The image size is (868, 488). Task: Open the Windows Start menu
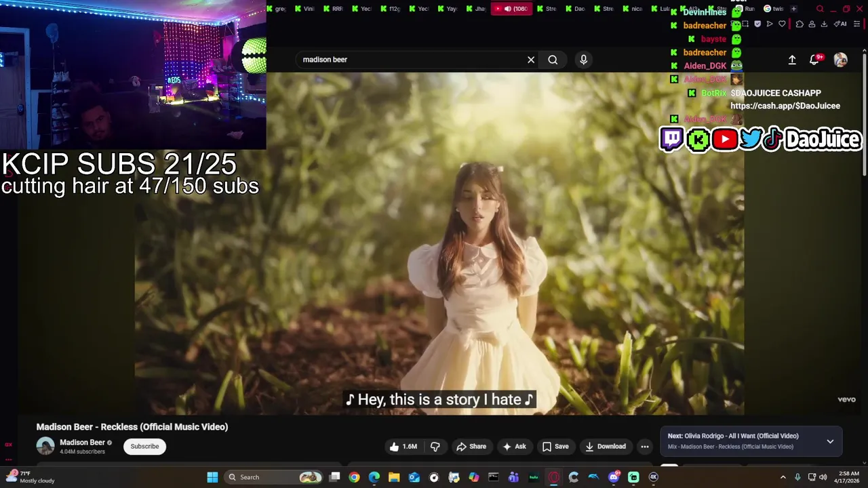[212, 477]
